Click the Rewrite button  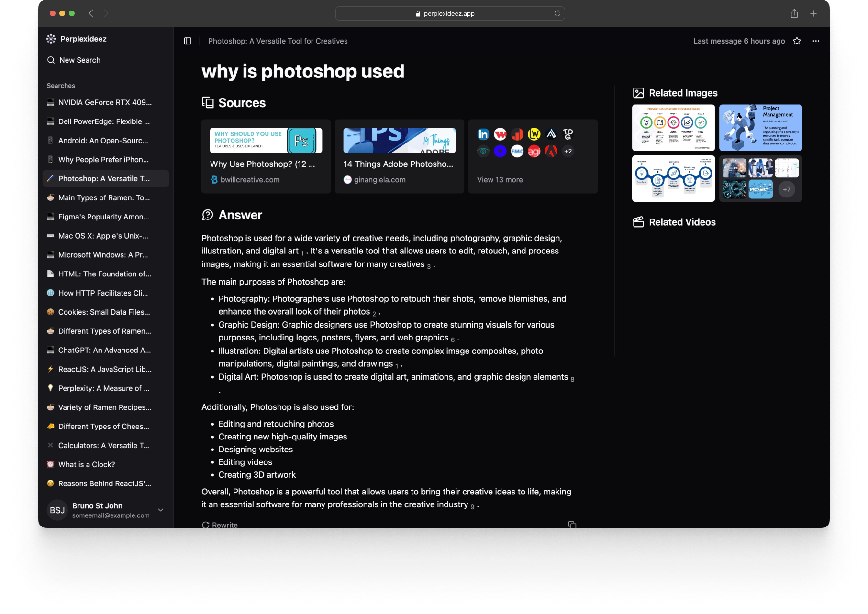pyautogui.click(x=220, y=525)
